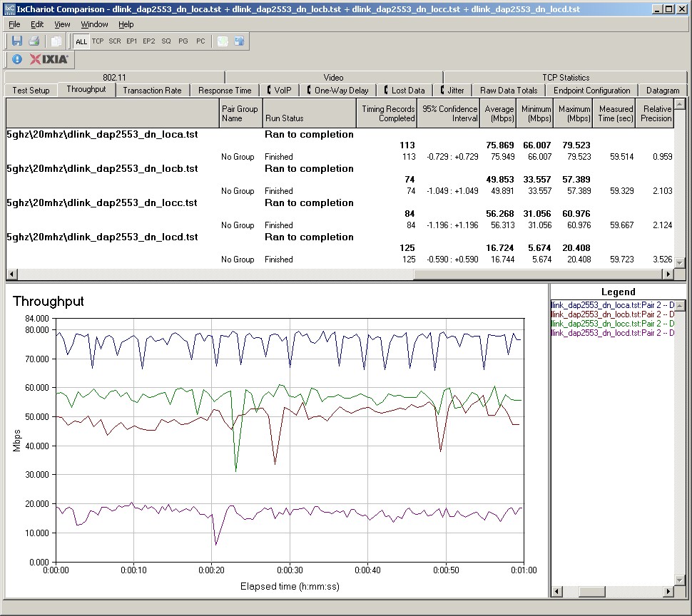Switch to the Transaction Rate tab
The width and height of the screenshot is (692, 616).
[x=152, y=91]
